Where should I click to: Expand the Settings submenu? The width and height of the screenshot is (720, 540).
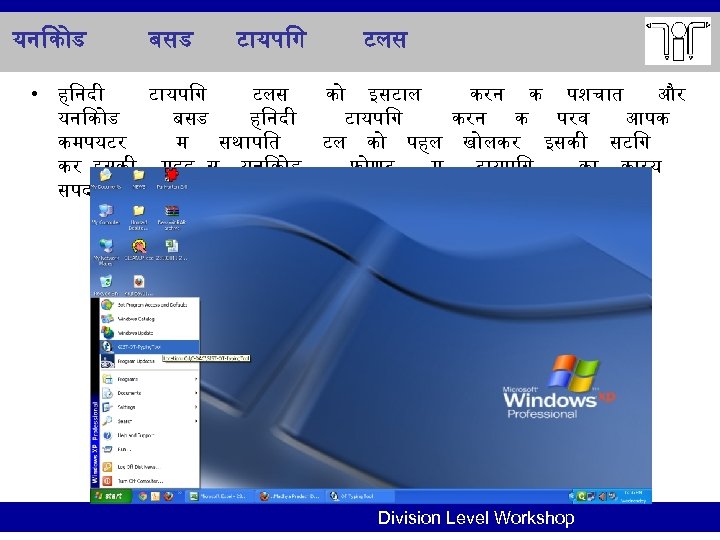pos(150,407)
